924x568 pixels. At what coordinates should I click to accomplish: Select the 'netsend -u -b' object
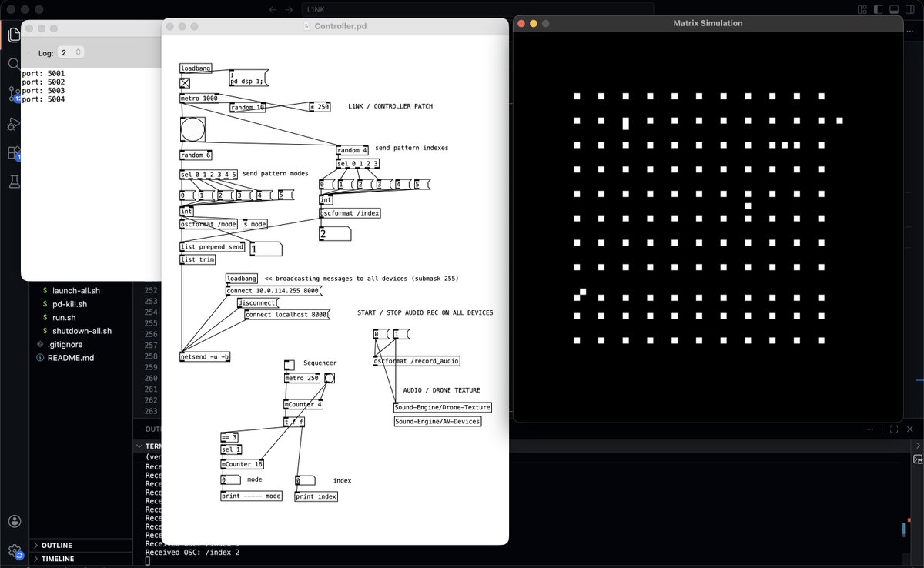pyautogui.click(x=206, y=356)
